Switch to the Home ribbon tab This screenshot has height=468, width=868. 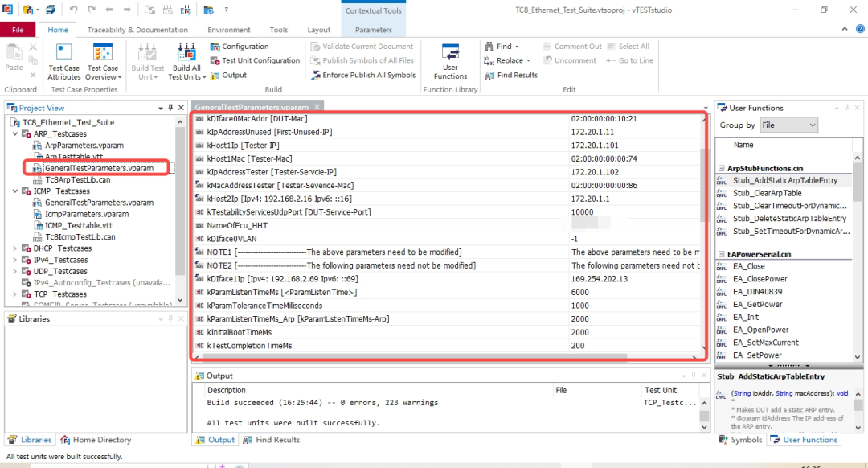click(58, 30)
